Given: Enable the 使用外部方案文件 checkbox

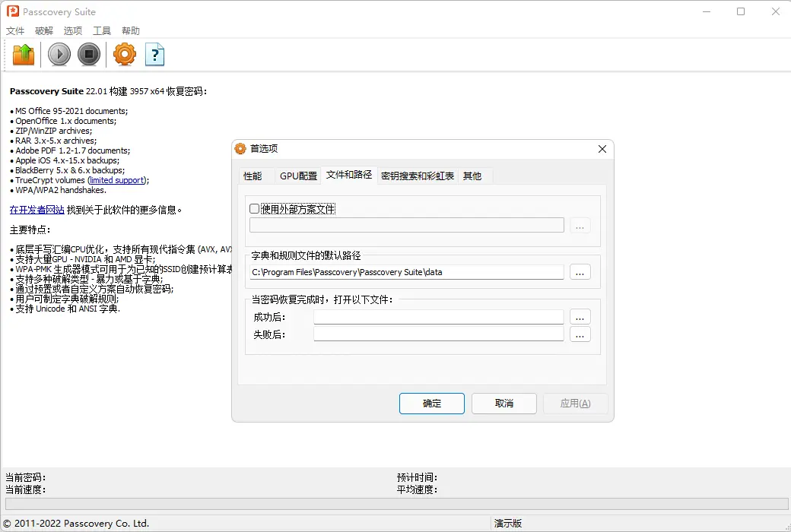Looking at the screenshot, I should click(x=254, y=209).
